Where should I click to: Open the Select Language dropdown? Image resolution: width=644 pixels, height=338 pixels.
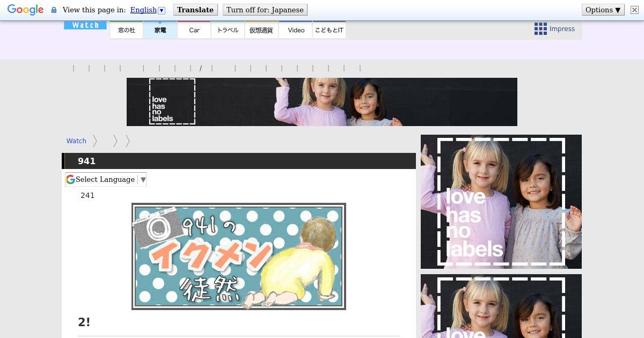[x=106, y=179]
